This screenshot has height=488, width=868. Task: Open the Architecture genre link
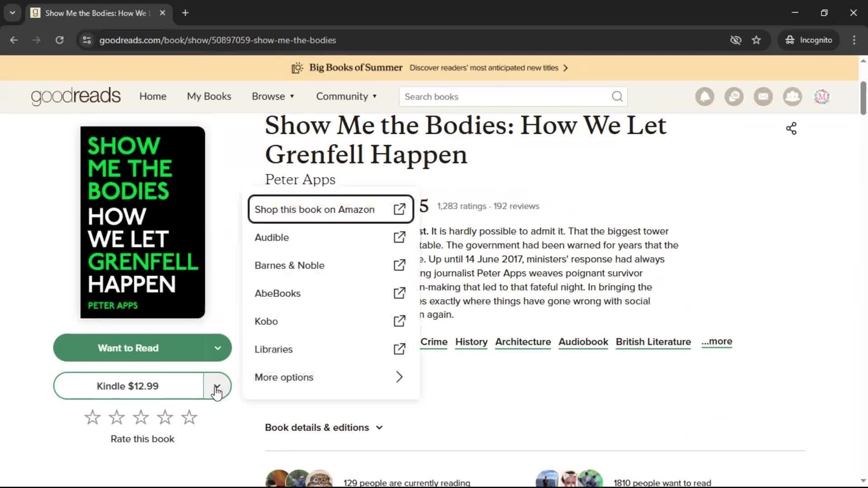point(523,342)
